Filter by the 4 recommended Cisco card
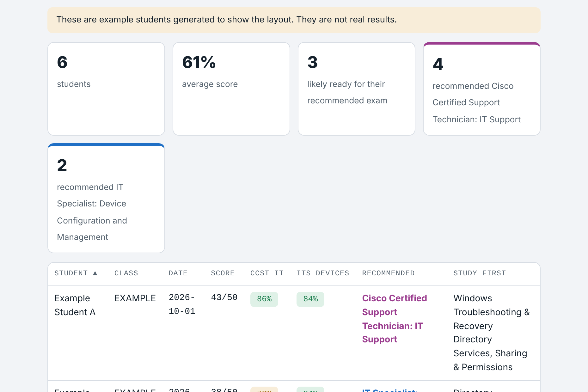The height and width of the screenshot is (392, 588). (482, 89)
